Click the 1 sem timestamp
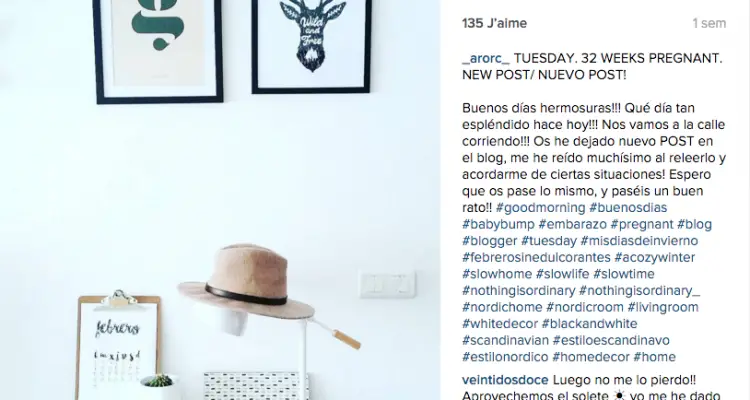 (x=709, y=23)
